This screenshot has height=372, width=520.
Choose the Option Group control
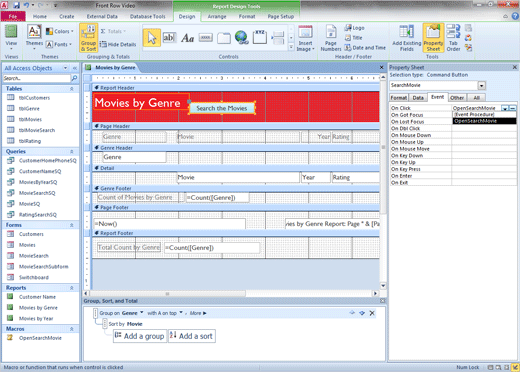click(x=260, y=37)
